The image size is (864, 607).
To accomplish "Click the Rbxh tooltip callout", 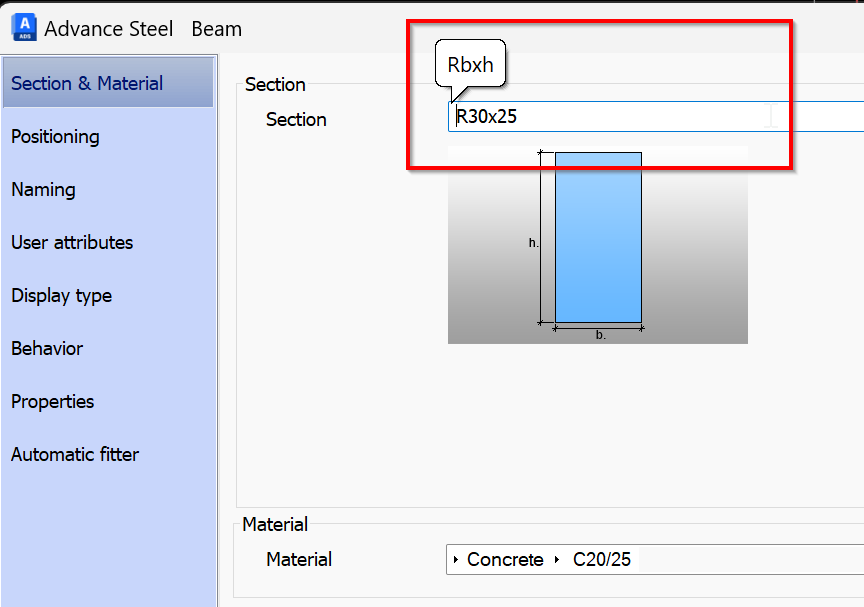I will click(470, 64).
